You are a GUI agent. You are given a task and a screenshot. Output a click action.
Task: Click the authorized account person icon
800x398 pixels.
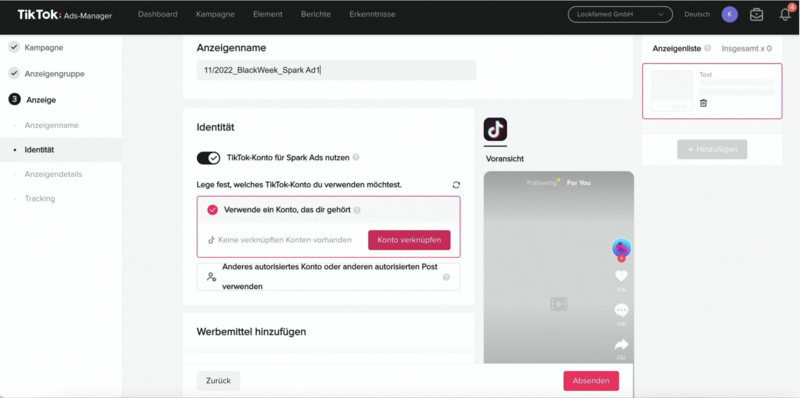pos(211,277)
